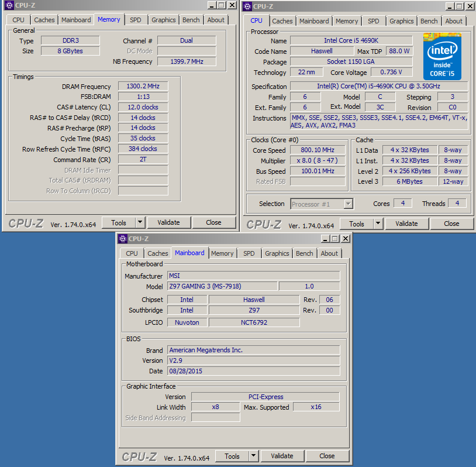Image resolution: width=476 pixels, height=467 pixels.
Task: Open the About tab in the Memory window
Action: [216, 20]
